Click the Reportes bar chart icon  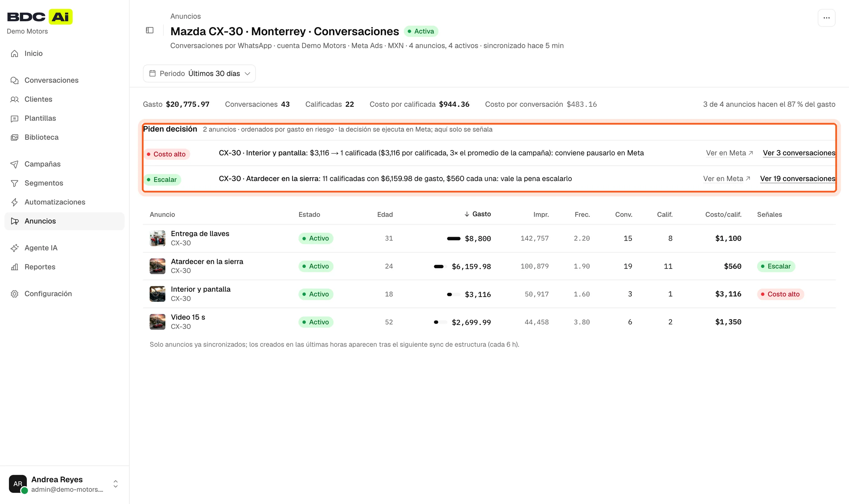coord(14,267)
